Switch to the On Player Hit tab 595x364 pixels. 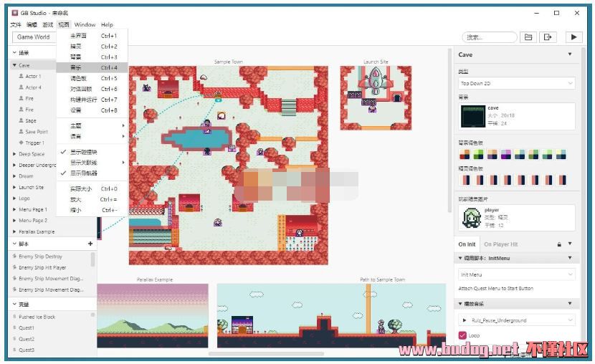tap(501, 244)
